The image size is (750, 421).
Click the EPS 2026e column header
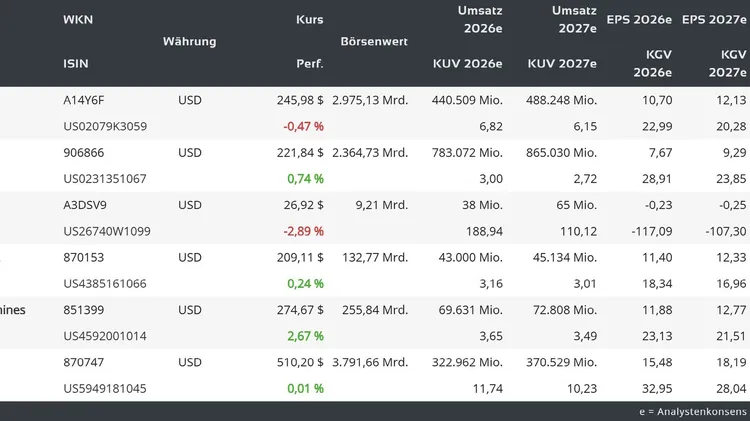point(639,20)
